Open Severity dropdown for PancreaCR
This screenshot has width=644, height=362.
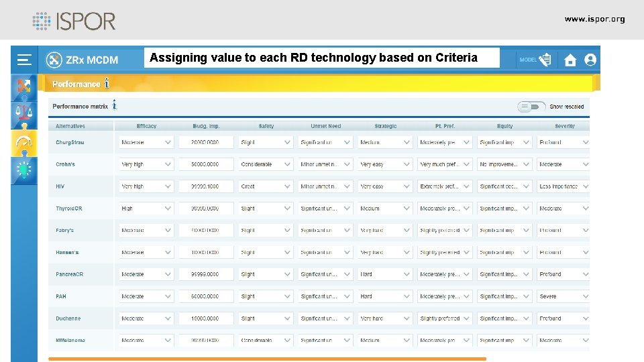pos(563,274)
